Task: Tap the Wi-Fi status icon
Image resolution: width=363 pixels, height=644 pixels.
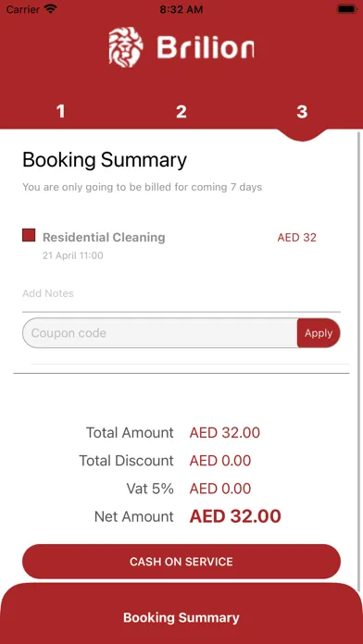Action: (x=51, y=9)
